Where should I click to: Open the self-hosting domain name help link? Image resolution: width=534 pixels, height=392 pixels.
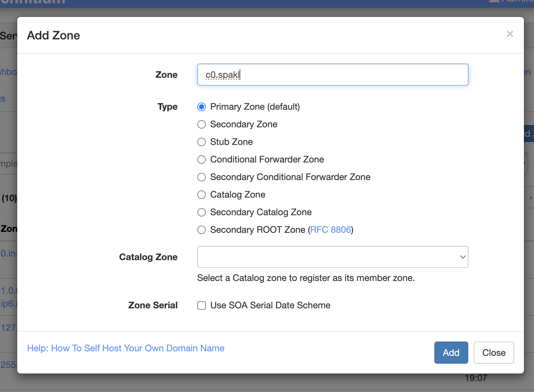pos(126,348)
